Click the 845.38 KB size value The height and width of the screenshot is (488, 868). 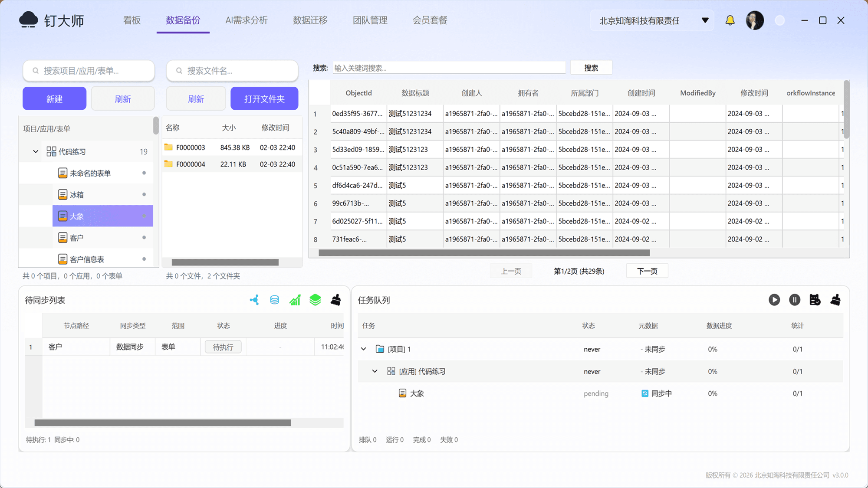[235, 147]
